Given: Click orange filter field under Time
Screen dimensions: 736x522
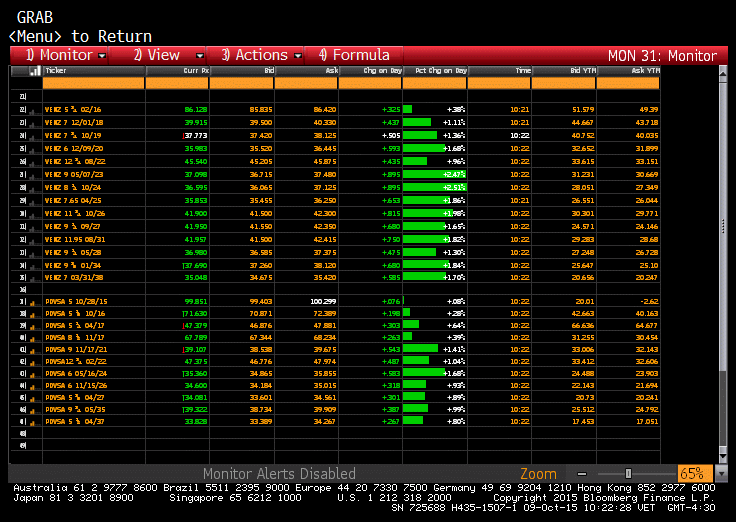Looking at the screenshot, I should pos(499,83).
